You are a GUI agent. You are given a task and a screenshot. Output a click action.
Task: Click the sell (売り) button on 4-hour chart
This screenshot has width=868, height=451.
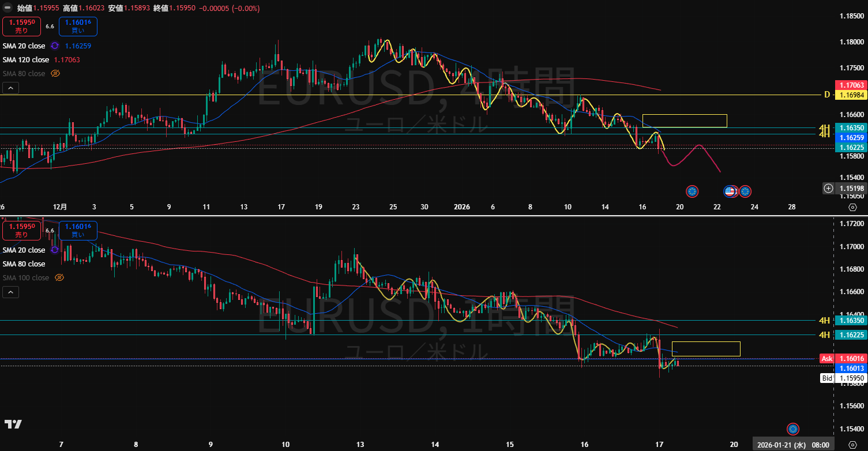tap(21, 27)
